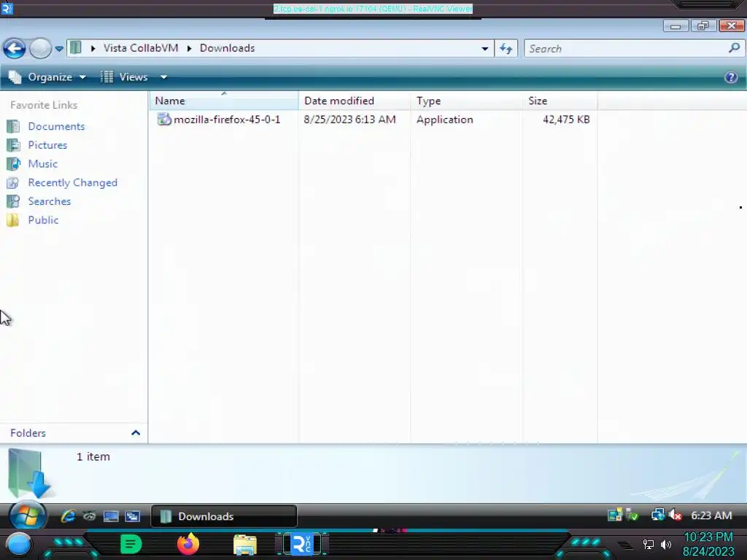Click the muted volume icon in Vista tray
Viewport: 747px width, 560px height.
point(675,516)
